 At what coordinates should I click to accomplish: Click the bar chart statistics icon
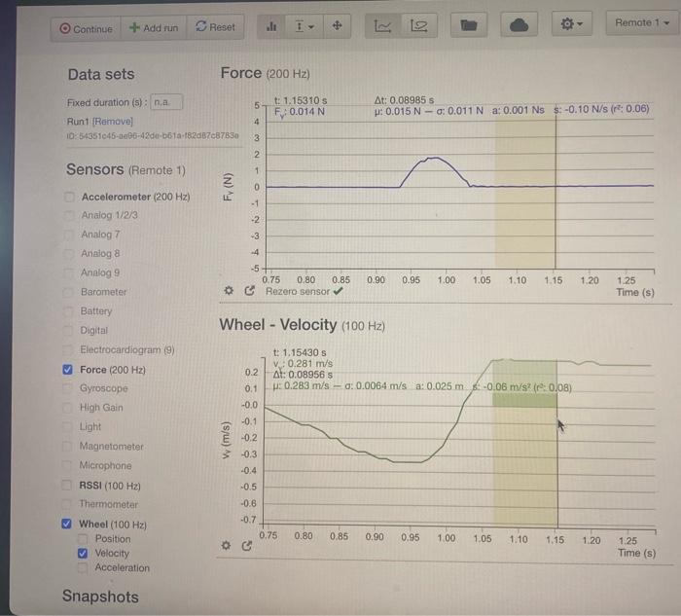271,26
